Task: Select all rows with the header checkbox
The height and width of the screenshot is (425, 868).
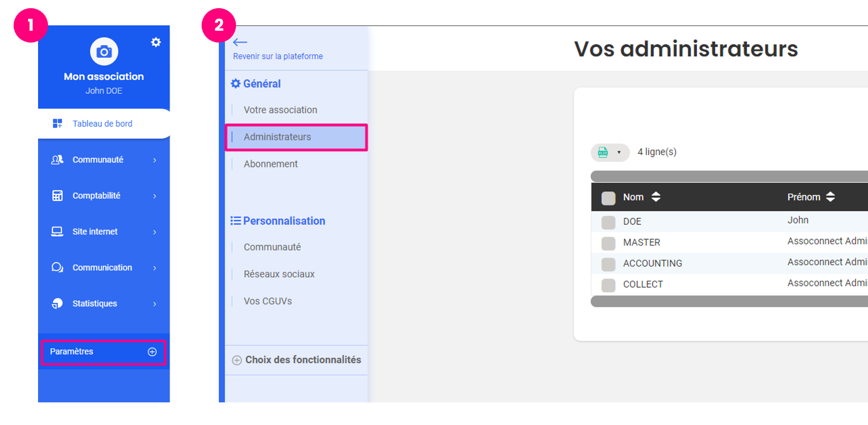Action: pos(608,198)
